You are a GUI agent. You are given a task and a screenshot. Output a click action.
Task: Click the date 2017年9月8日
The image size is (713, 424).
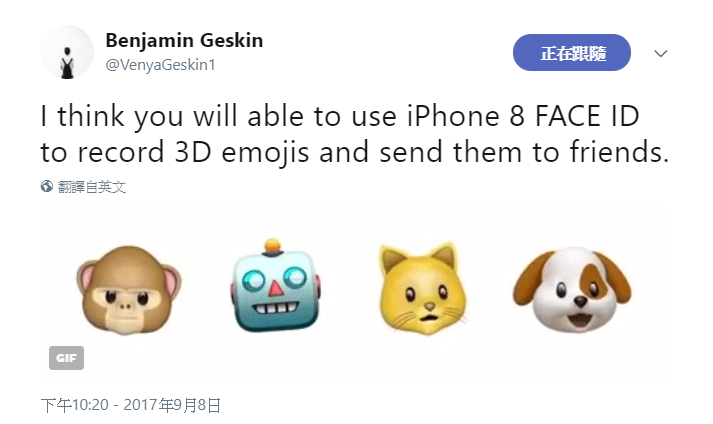[x=172, y=405]
